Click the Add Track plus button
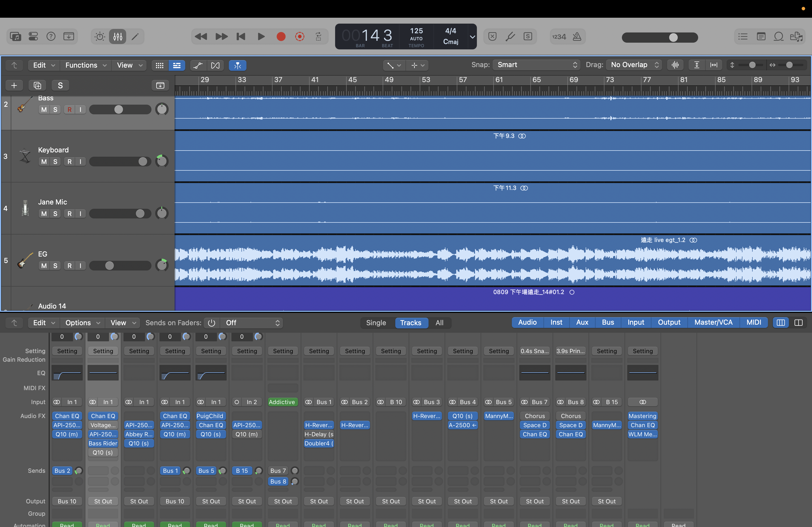812x527 pixels. pos(14,85)
